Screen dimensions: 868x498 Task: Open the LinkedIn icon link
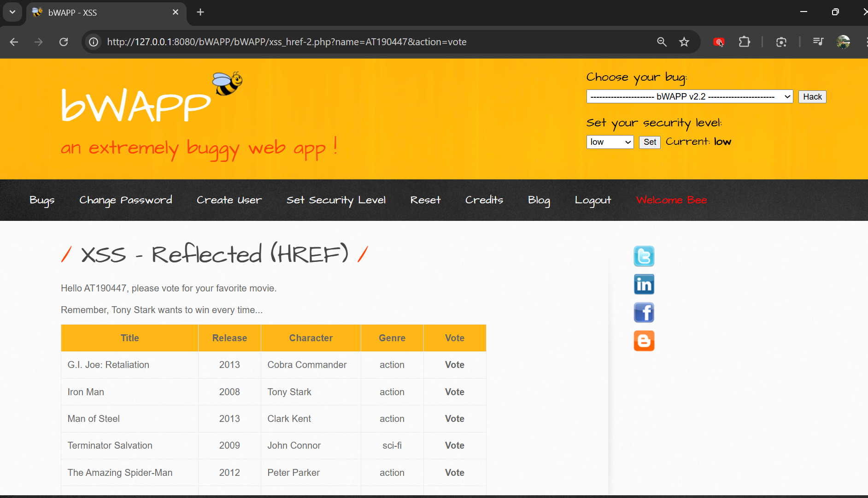click(x=644, y=285)
